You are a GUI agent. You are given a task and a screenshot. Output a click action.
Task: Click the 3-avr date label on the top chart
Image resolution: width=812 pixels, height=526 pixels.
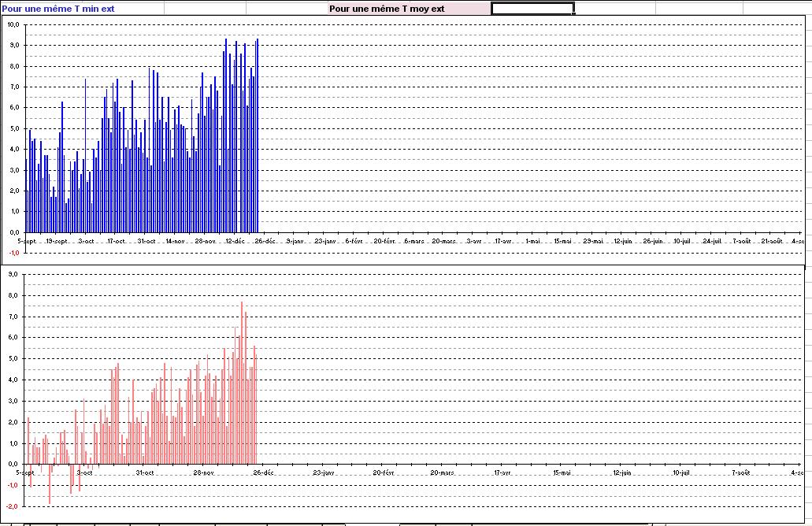click(x=474, y=241)
